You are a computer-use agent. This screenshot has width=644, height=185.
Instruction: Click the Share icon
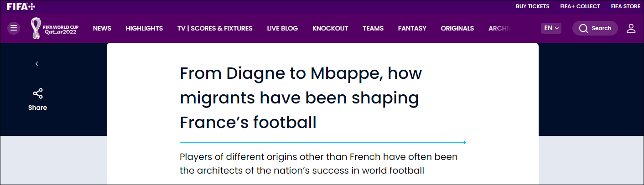(37, 94)
